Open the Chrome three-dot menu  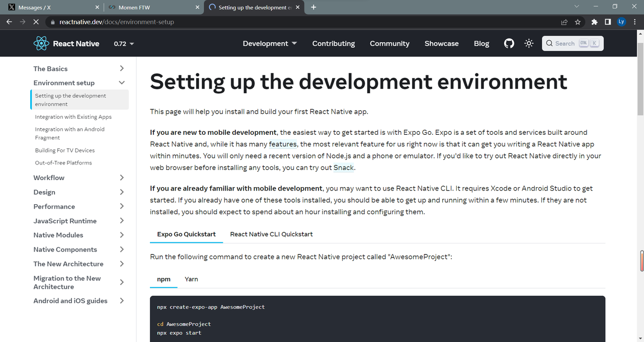click(x=635, y=22)
